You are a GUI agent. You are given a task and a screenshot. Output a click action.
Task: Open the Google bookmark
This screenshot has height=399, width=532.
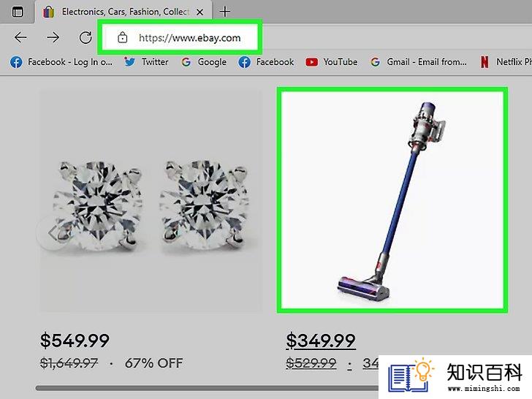pos(204,62)
